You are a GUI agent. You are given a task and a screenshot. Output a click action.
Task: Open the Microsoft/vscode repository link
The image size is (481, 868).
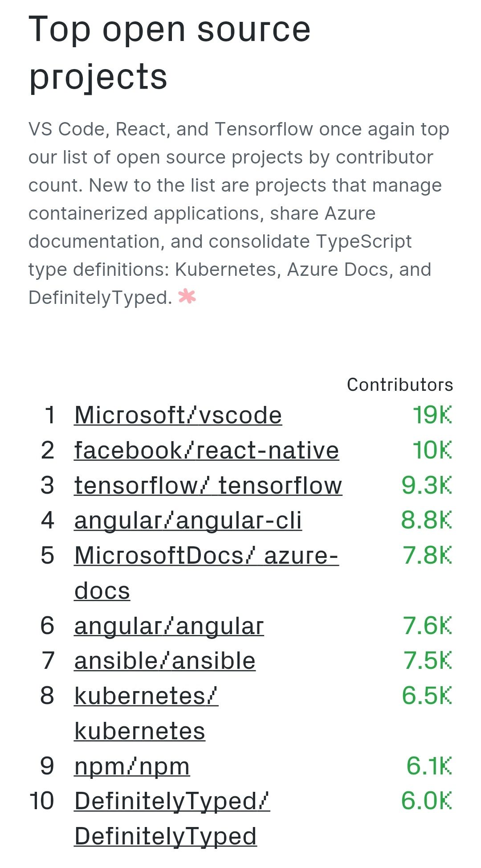178,415
